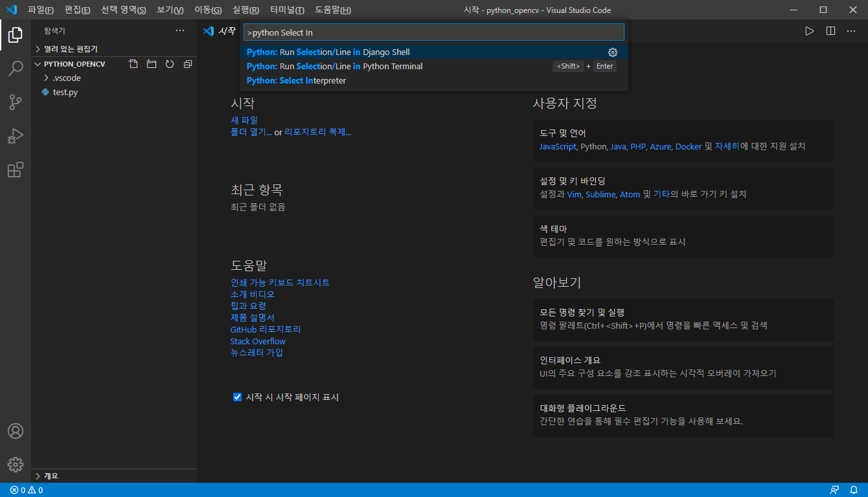Open 모든 명령 찾기 및 실행 card
Screen dimensions: 868x497
coord(683,320)
